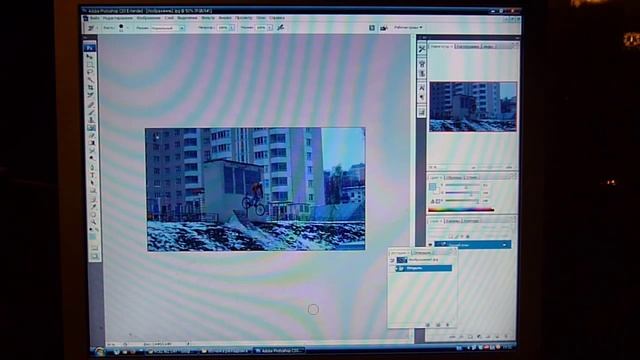The height and width of the screenshot is (360, 640).
Task: Select the Type tool
Action: [92, 175]
